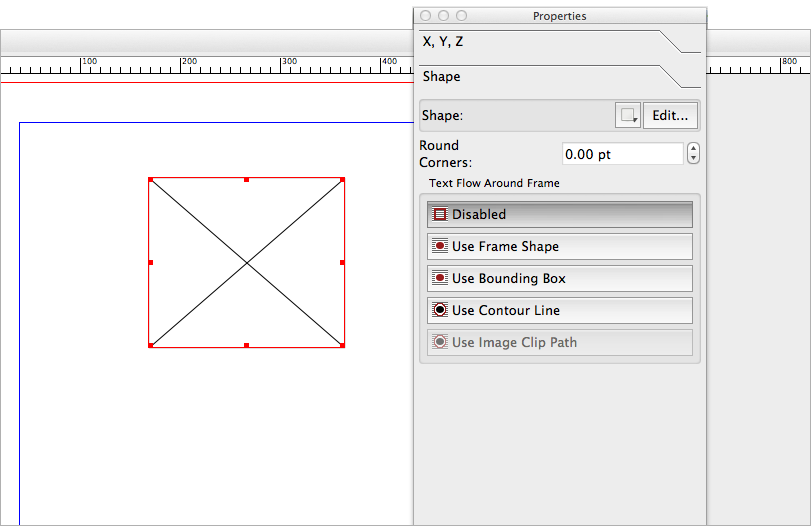811x526 pixels.
Task: Click the left-middle frame resize handle
Action: (150, 262)
